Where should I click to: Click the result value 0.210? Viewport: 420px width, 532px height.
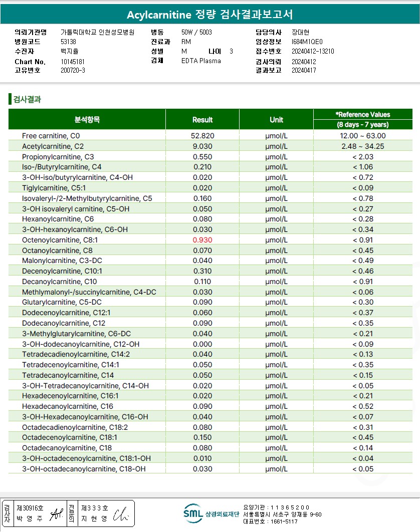click(x=202, y=167)
